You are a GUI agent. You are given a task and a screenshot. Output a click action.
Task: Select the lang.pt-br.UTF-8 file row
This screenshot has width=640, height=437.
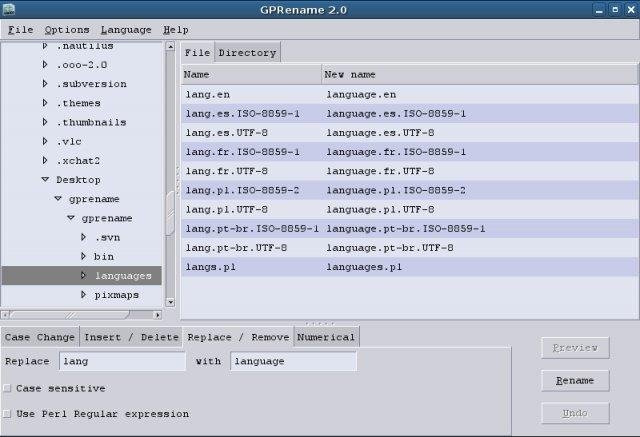pos(409,248)
